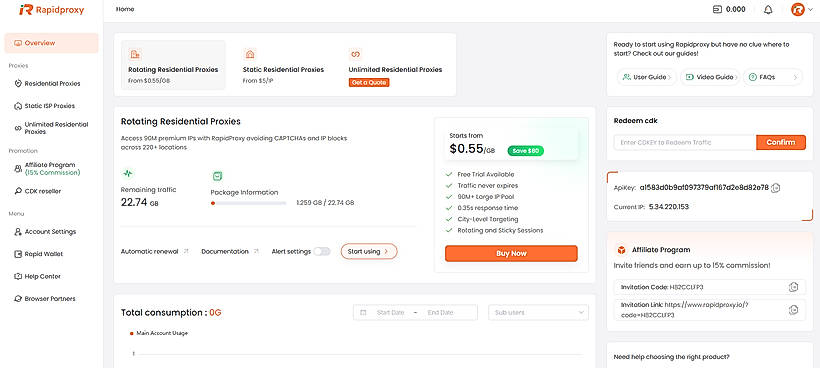
Task: Click the guides next arrow
Action: 795,77
